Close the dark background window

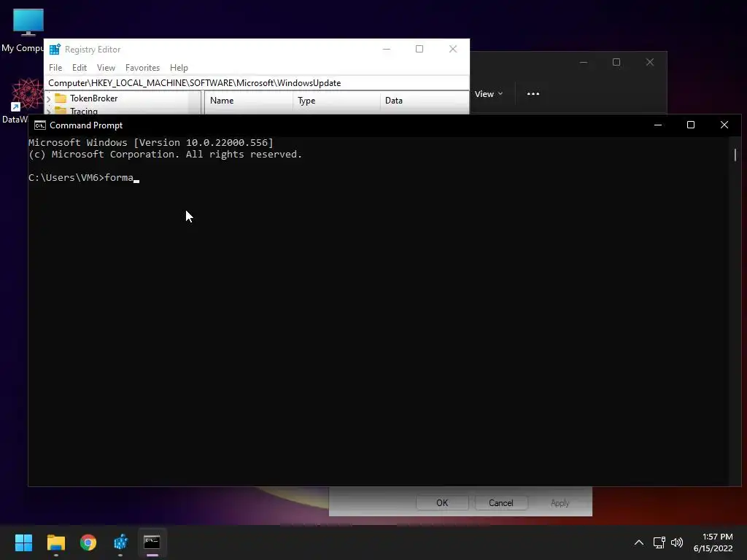[x=650, y=63]
